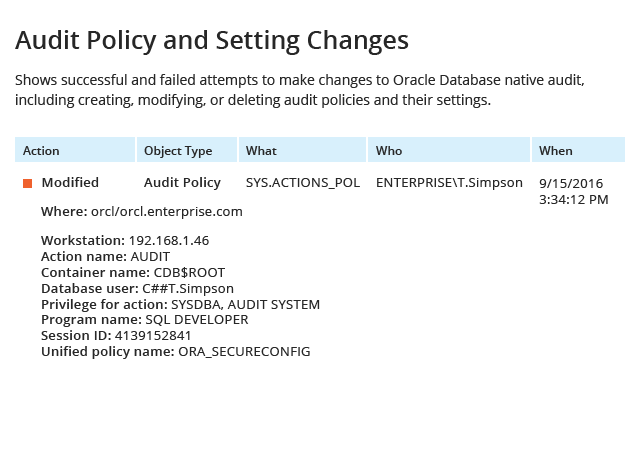640x450 pixels.
Task: Click the Modified action entry
Action: coord(70,183)
